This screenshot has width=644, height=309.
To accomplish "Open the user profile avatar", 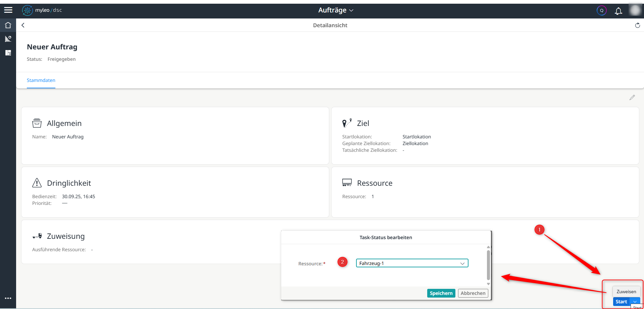I will [635, 10].
